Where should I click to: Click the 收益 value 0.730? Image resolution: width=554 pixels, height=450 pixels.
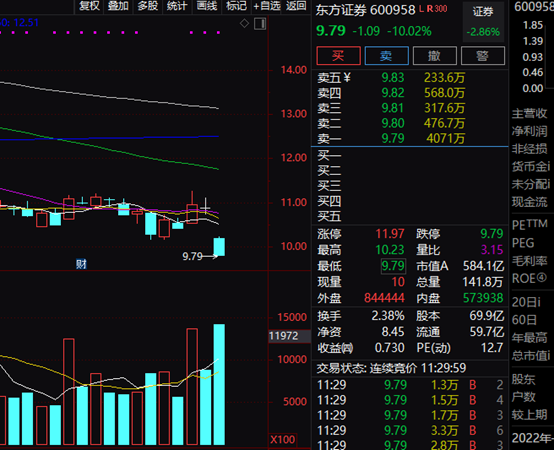(389, 348)
